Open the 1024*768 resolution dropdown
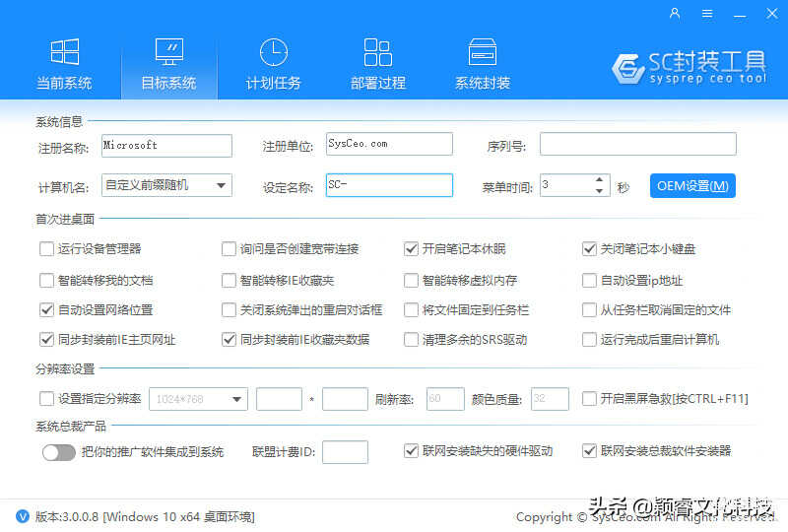Viewport: 788px width, 532px height. tap(236, 399)
